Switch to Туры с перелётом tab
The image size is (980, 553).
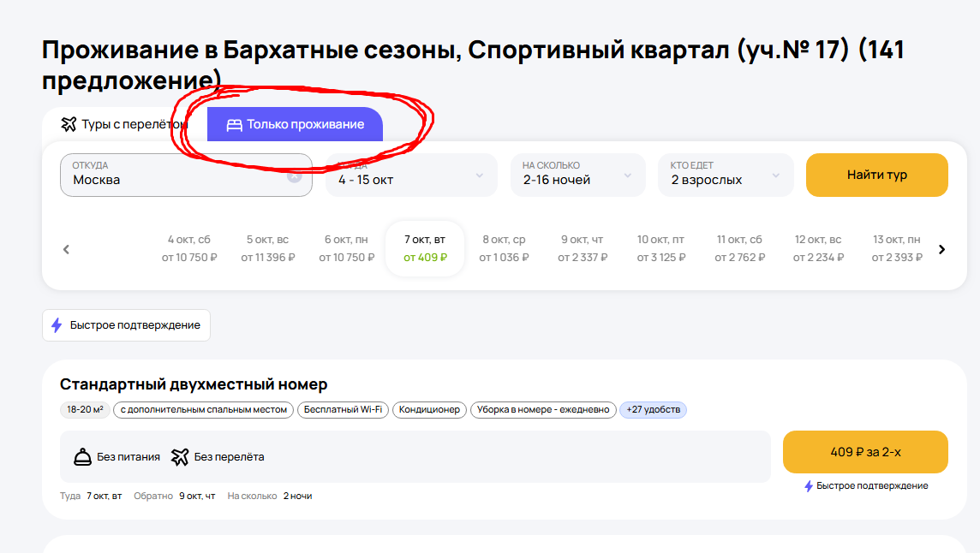pyautogui.click(x=124, y=125)
